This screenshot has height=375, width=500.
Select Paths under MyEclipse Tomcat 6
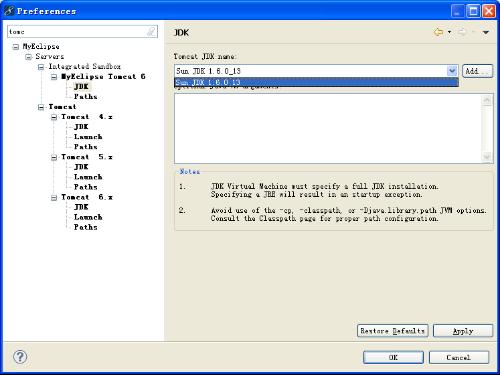coord(85,97)
